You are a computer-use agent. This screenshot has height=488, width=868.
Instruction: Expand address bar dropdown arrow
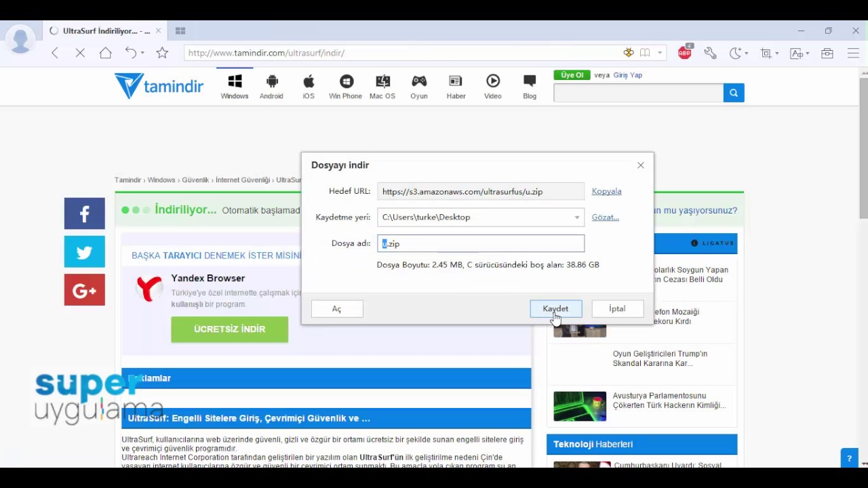click(659, 53)
